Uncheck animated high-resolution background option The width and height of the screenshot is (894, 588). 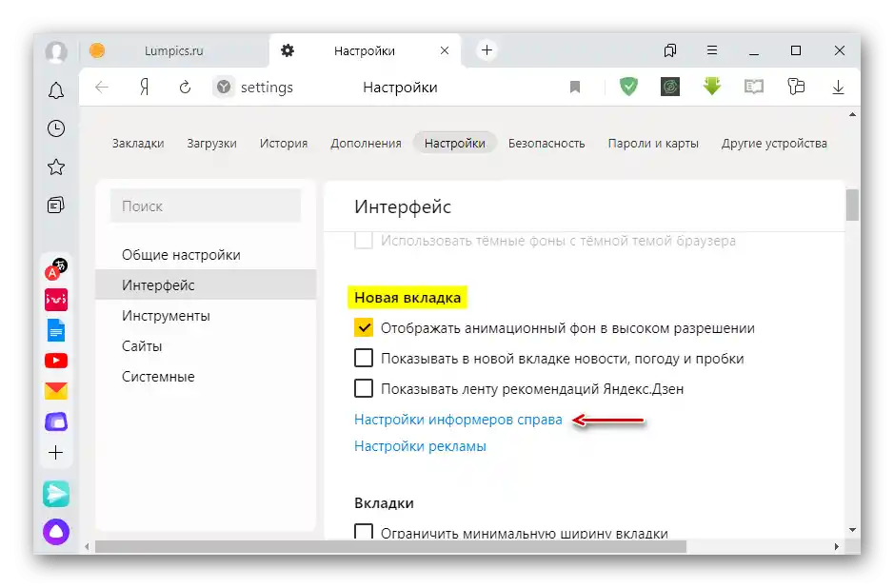tap(363, 326)
